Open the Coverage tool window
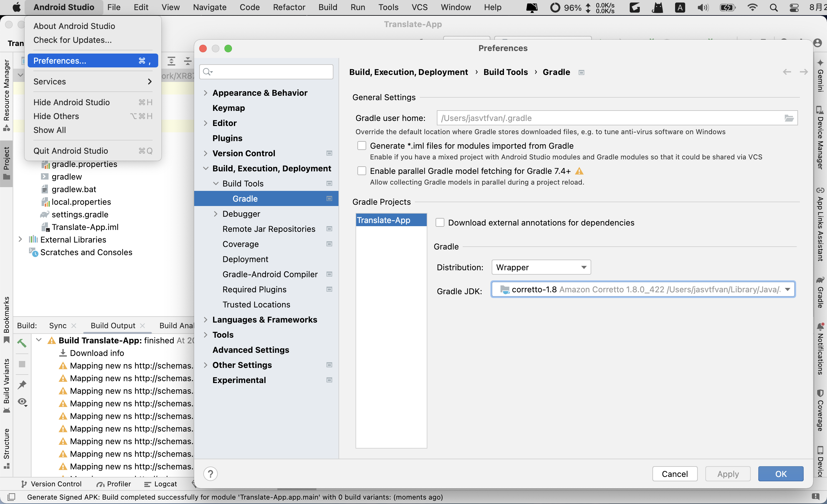The height and width of the screenshot is (504, 827). point(820,410)
